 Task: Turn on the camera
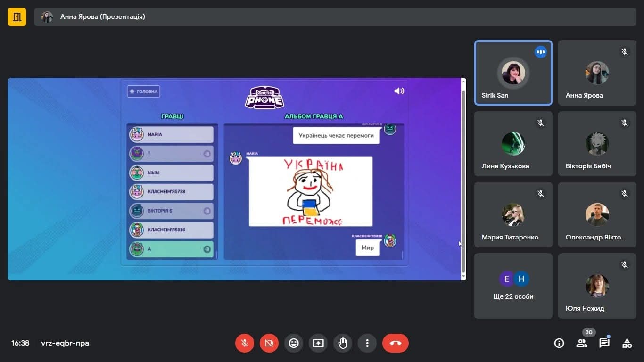coord(269,343)
